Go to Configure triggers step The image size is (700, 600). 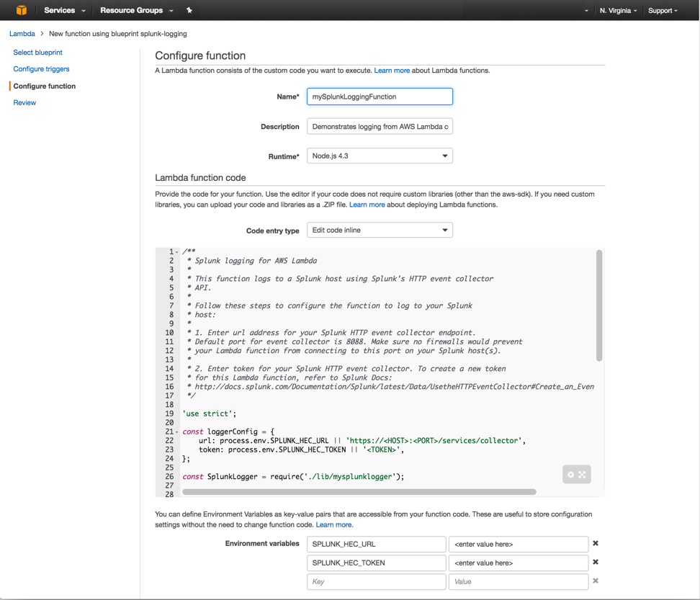click(x=42, y=68)
